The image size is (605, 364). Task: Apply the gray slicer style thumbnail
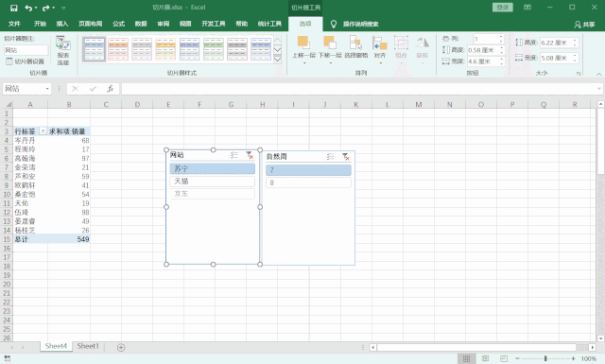[x=237, y=48]
